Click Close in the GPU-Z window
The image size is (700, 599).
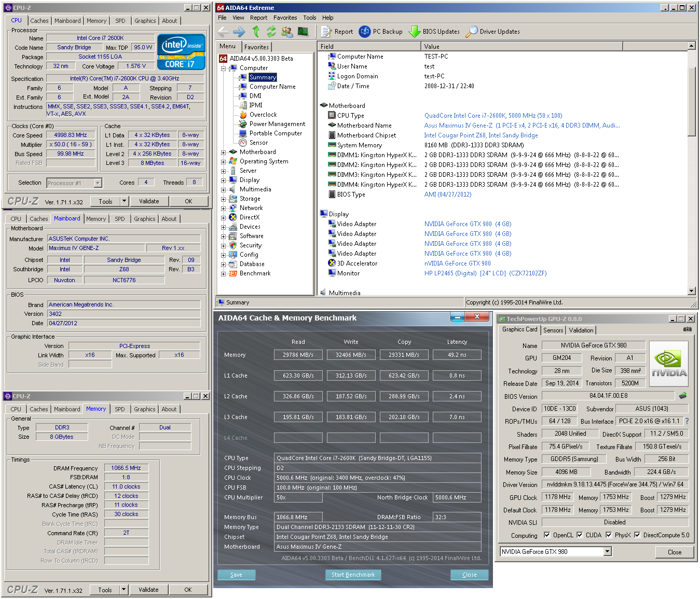(x=675, y=552)
